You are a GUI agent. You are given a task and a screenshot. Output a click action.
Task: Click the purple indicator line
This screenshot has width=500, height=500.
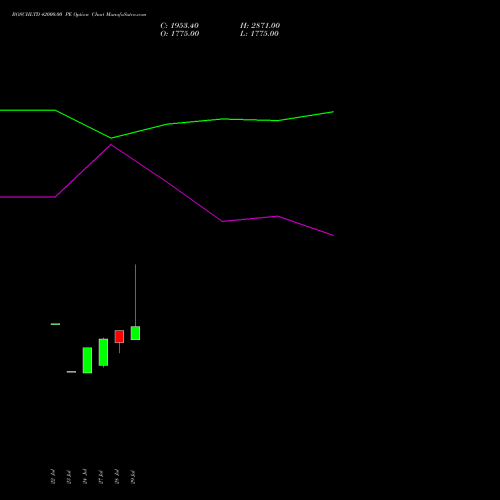167,182
